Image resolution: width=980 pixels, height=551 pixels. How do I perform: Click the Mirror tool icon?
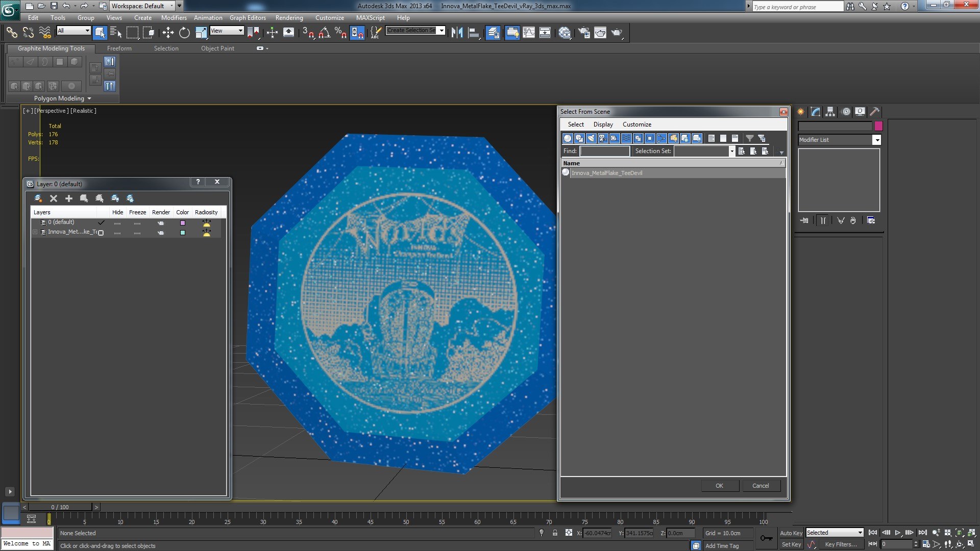(x=457, y=33)
